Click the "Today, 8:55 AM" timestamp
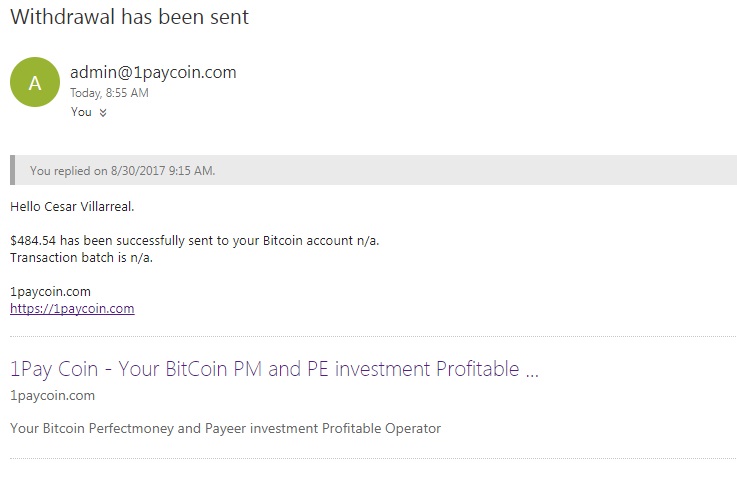Viewport: 737px width, 483px height. pyautogui.click(x=109, y=93)
